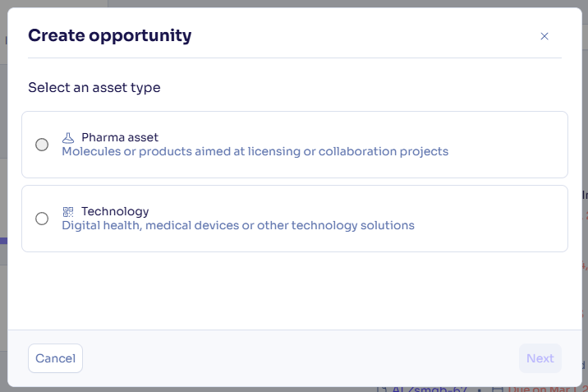Click the partially hidden "smab" link behind dialog
This screenshot has height=392, width=588.
(x=419, y=389)
